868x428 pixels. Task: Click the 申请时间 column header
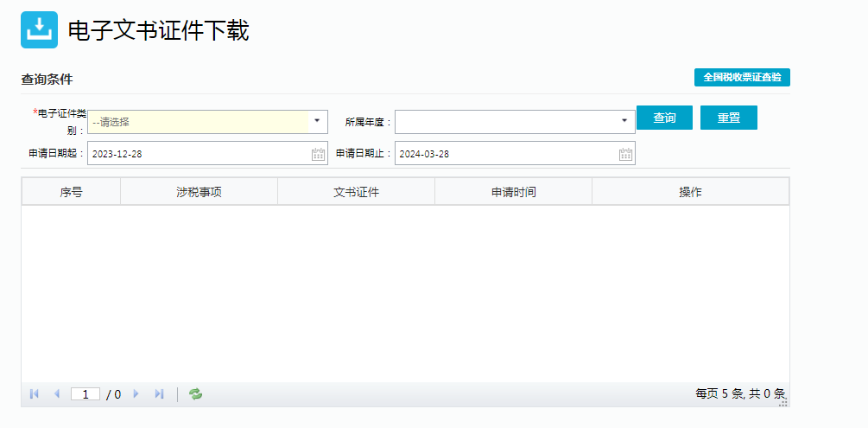pos(513,192)
